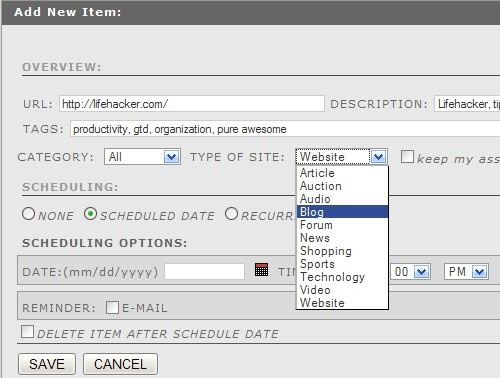Click into the Tags input field
This screenshot has height=378, width=500.
pos(285,129)
